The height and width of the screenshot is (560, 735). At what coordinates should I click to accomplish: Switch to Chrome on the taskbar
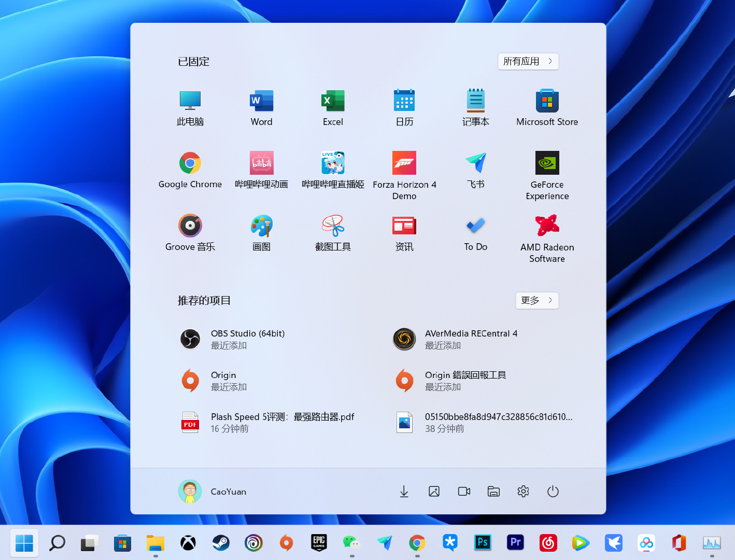tap(417, 543)
